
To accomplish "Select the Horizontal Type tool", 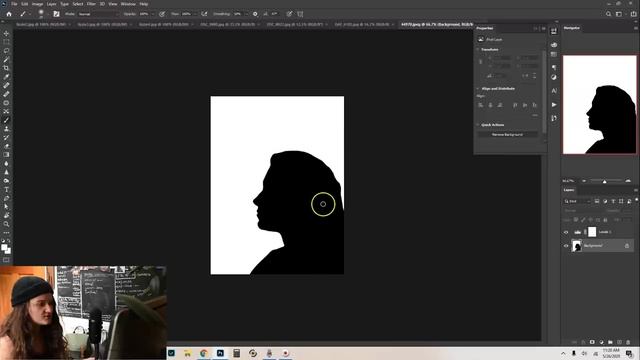I will coord(6,189).
